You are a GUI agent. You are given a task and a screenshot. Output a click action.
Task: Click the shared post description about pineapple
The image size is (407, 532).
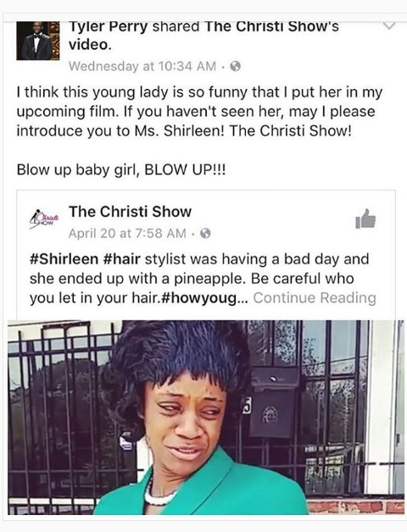pos(203,279)
